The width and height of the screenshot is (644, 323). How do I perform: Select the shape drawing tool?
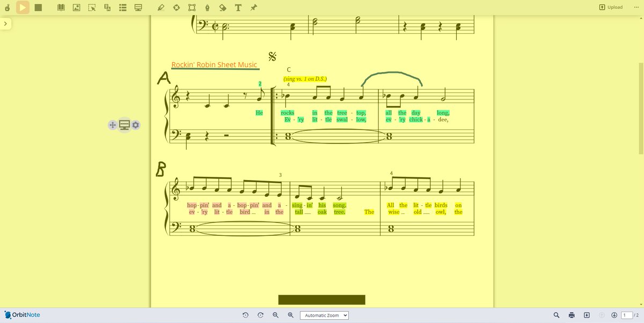(x=191, y=8)
